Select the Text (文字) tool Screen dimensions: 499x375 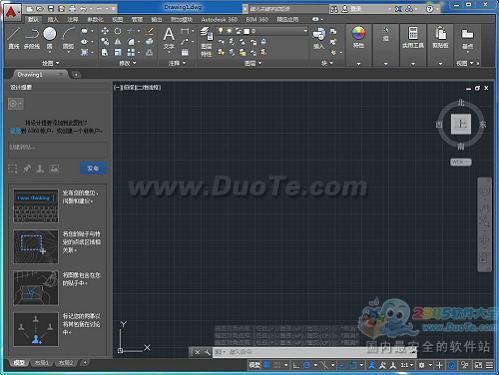coord(169,38)
